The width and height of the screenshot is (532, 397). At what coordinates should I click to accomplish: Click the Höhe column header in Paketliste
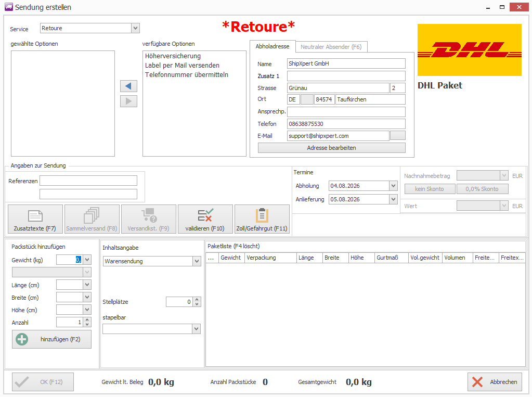click(361, 258)
